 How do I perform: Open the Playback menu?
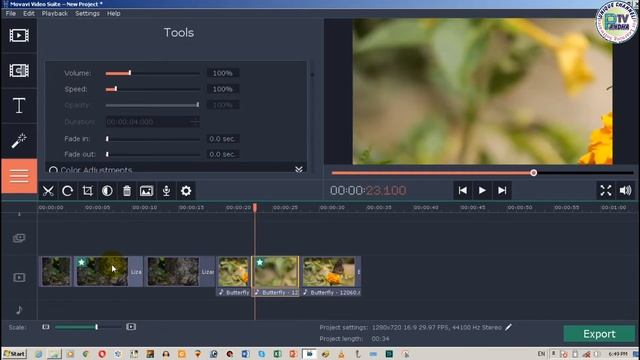pos(55,13)
